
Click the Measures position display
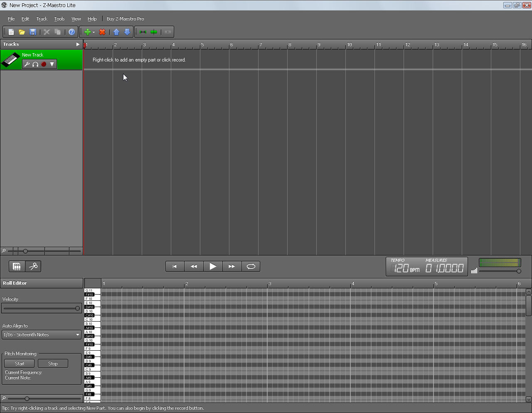pyautogui.click(x=444, y=268)
